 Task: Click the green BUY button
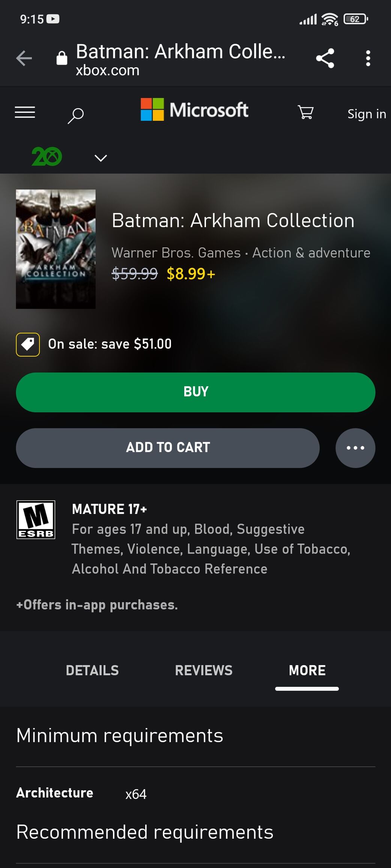click(195, 392)
